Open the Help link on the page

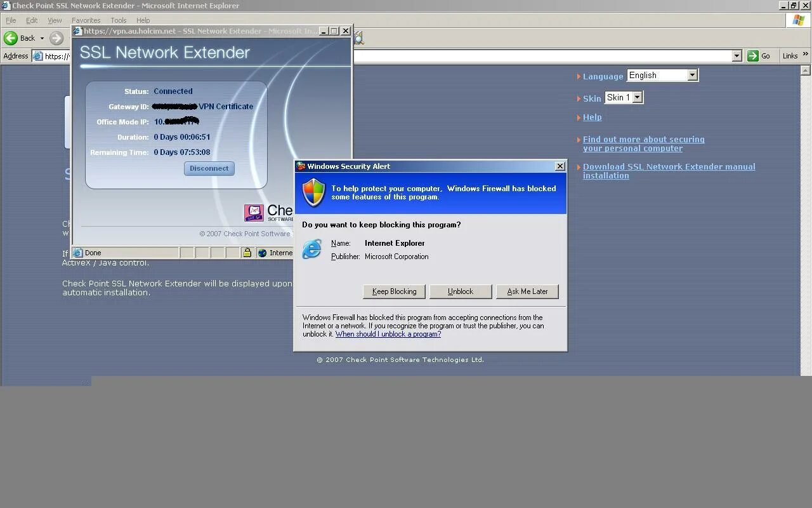593,117
